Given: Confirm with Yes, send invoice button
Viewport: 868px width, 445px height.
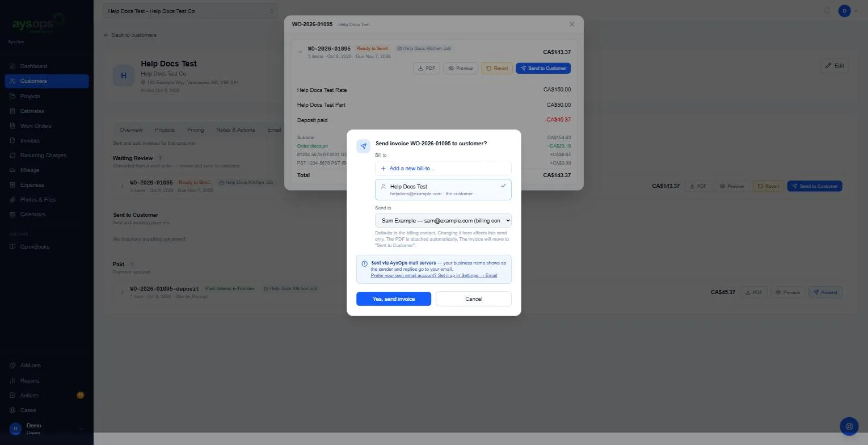Looking at the screenshot, I should (x=394, y=299).
